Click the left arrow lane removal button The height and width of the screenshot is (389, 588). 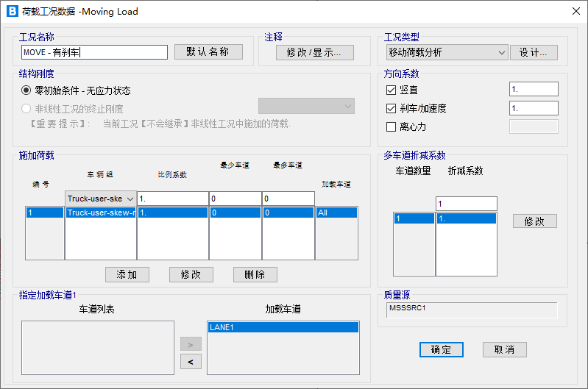191,361
